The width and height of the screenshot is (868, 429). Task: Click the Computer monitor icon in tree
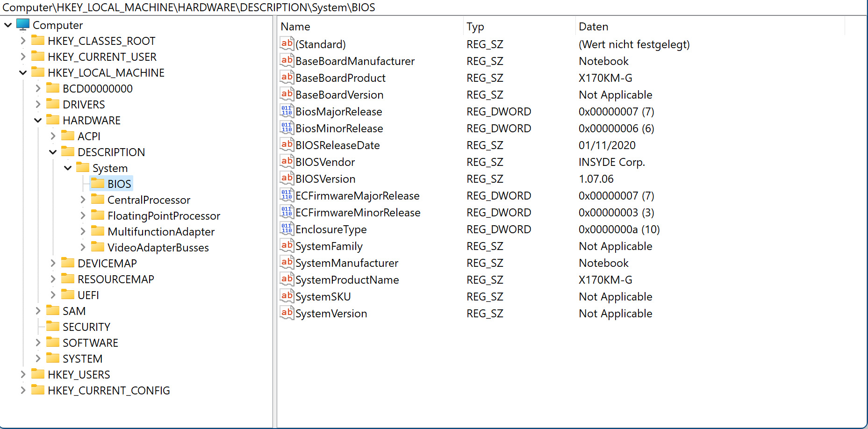[23, 24]
